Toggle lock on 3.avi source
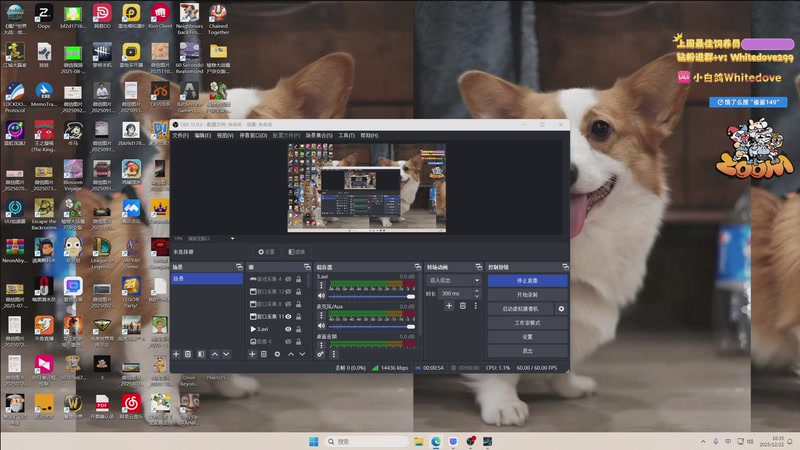 298,329
